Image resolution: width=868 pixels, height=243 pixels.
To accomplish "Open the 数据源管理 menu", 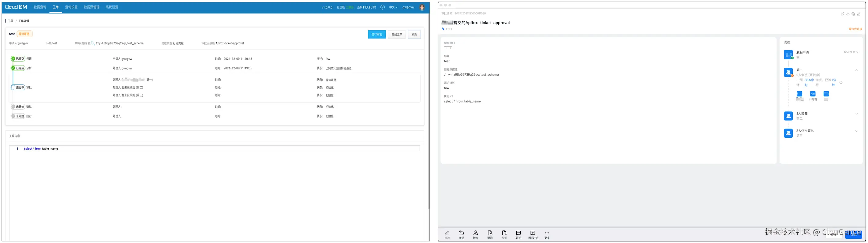I will point(92,7).
